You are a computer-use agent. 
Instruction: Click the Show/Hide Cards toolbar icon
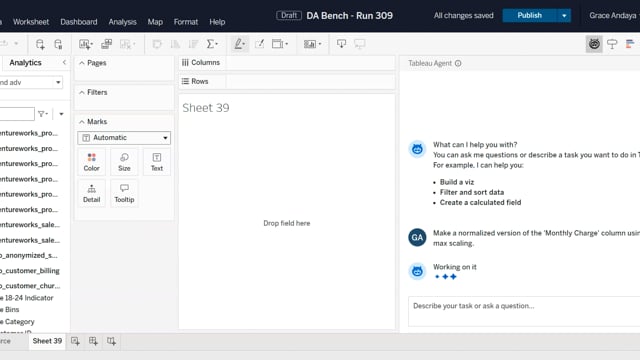[x=312, y=44]
